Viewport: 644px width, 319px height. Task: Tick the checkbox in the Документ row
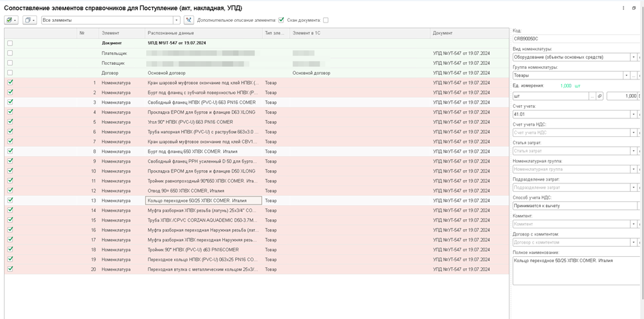coord(11,43)
